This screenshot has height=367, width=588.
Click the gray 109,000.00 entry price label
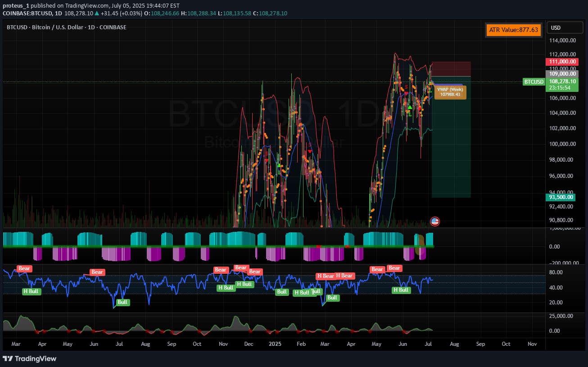[561, 73]
